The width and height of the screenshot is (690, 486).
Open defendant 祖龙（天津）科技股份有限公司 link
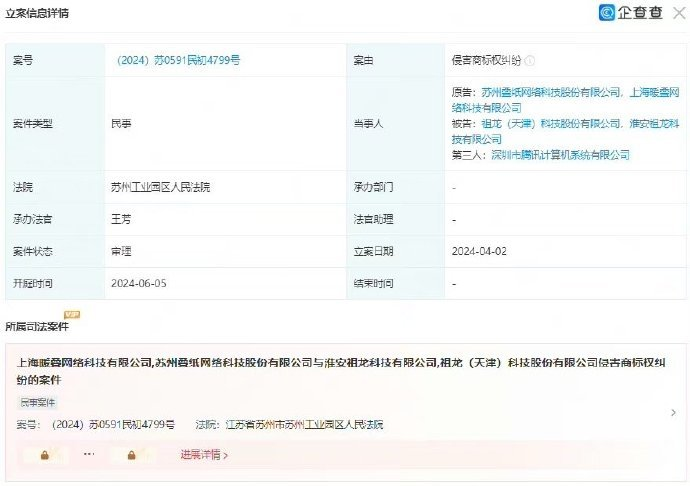551,124
